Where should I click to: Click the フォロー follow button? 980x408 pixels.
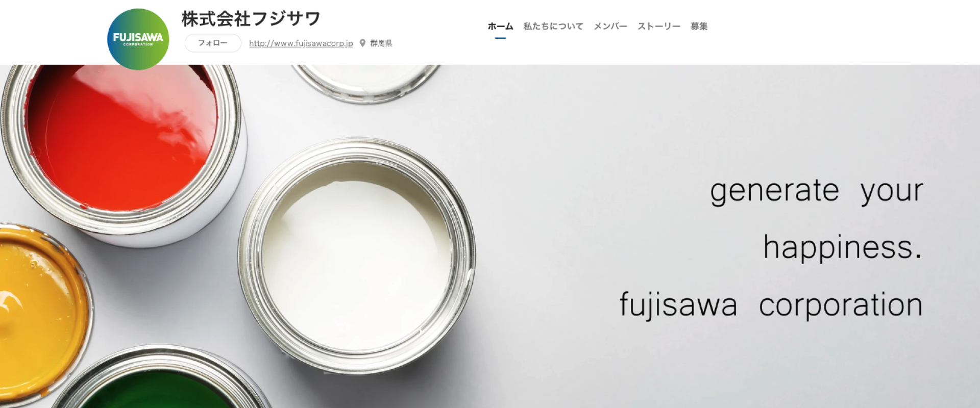212,43
